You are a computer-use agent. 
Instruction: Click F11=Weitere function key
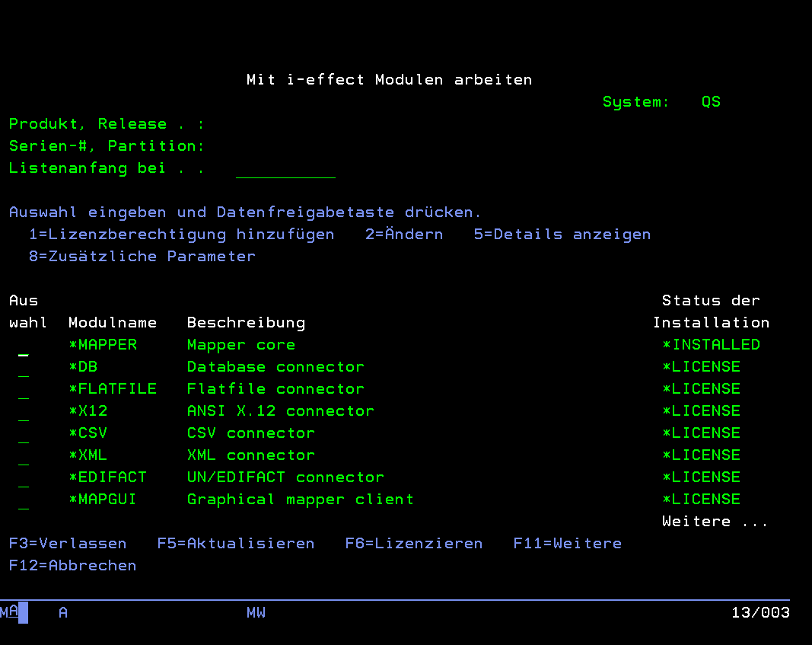pos(567,544)
